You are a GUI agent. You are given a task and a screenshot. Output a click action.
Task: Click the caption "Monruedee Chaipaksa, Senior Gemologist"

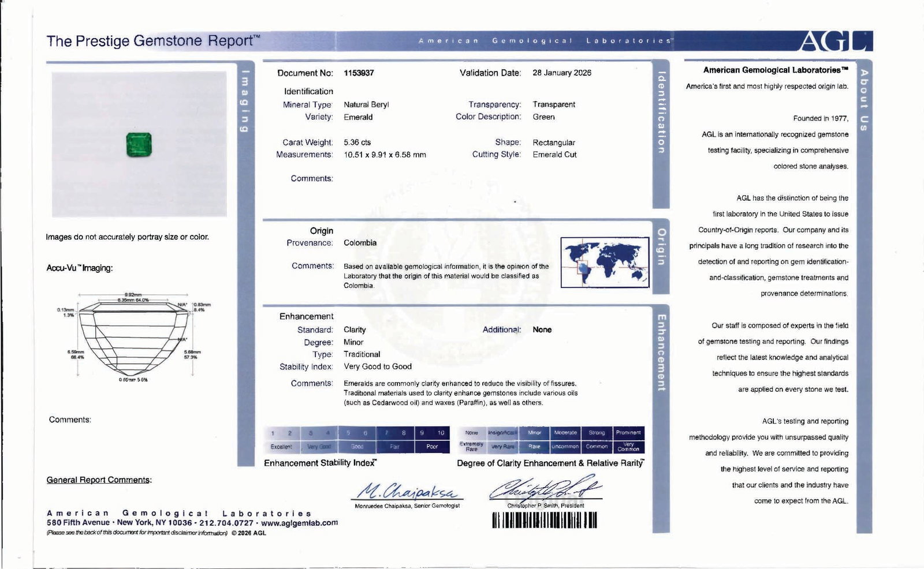(x=408, y=506)
